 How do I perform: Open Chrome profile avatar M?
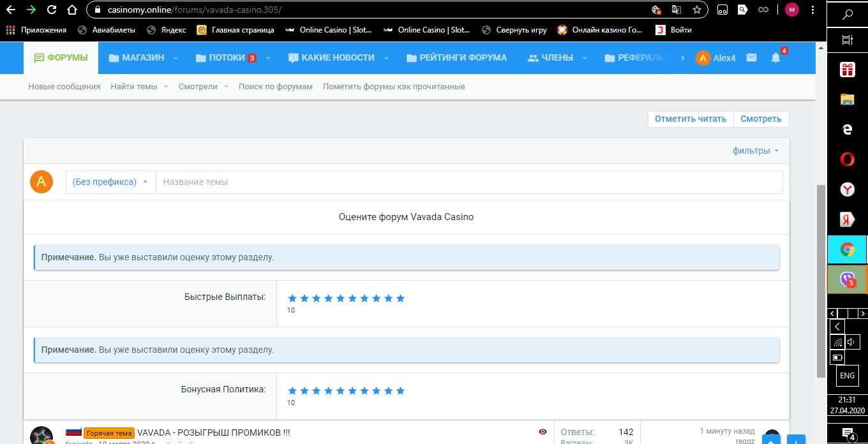[792, 10]
